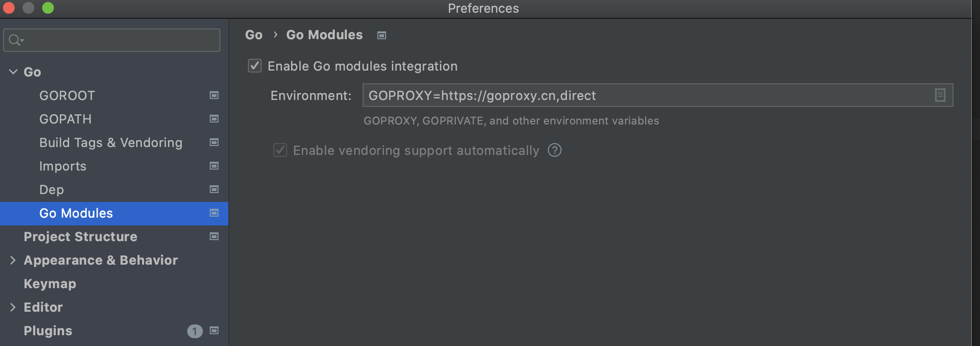
Task: Open environment variables editor list icon
Action: click(x=940, y=95)
